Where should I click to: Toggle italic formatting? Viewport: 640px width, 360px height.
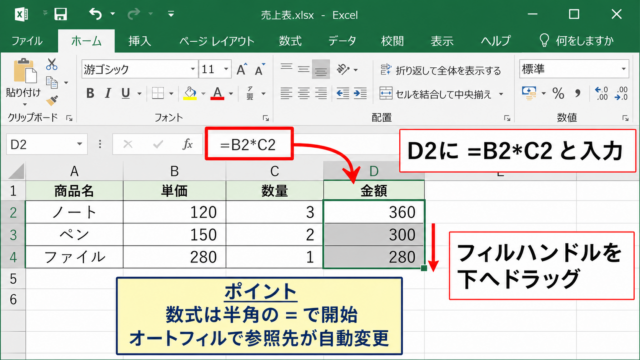(x=108, y=93)
